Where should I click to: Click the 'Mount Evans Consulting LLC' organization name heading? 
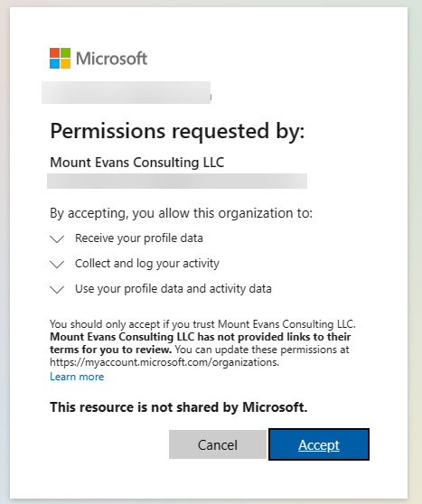[x=137, y=163]
